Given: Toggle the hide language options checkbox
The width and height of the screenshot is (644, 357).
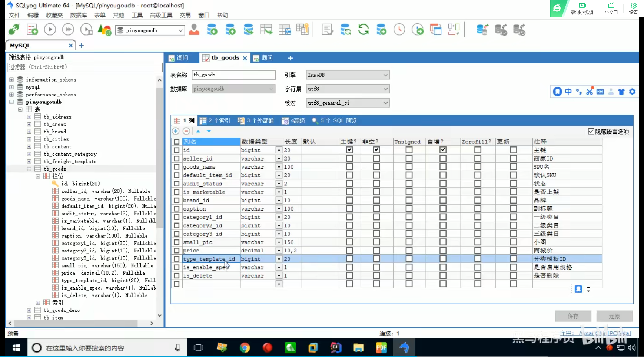Looking at the screenshot, I should click(x=591, y=132).
